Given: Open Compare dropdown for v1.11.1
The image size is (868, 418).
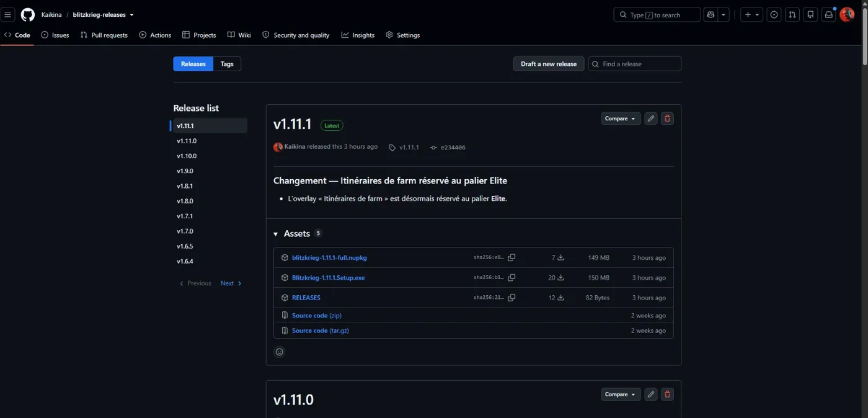Looking at the screenshot, I should tap(621, 118).
